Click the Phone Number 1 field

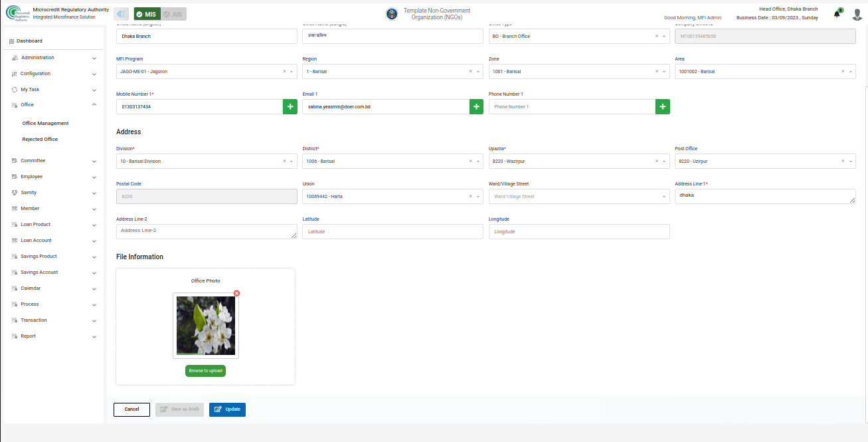572,106
